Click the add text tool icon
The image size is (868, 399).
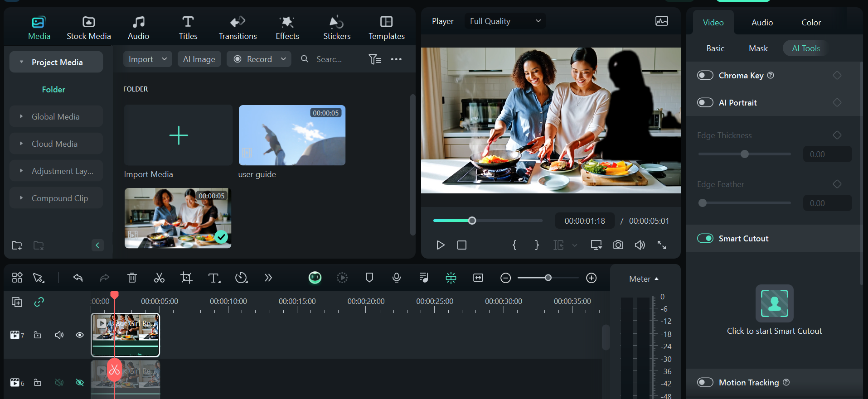[x=214, y=278]
